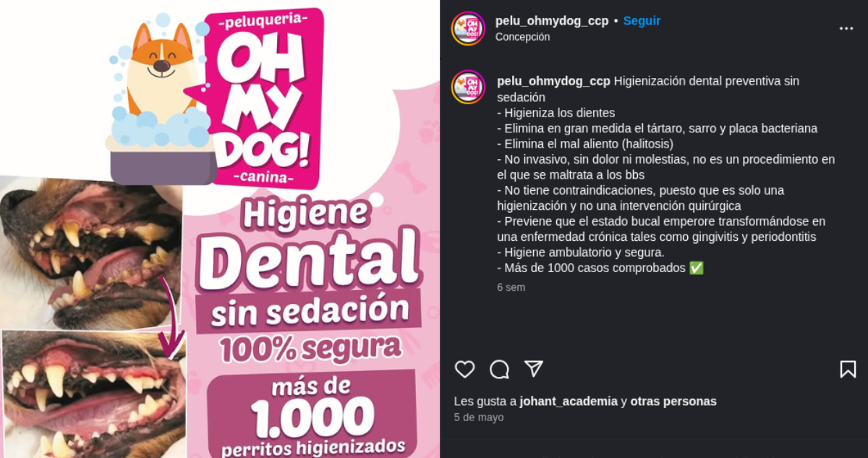Click the 5 de mayo post date
The height and width of the screenshot is (458, 868).
(x=479, y=417)
